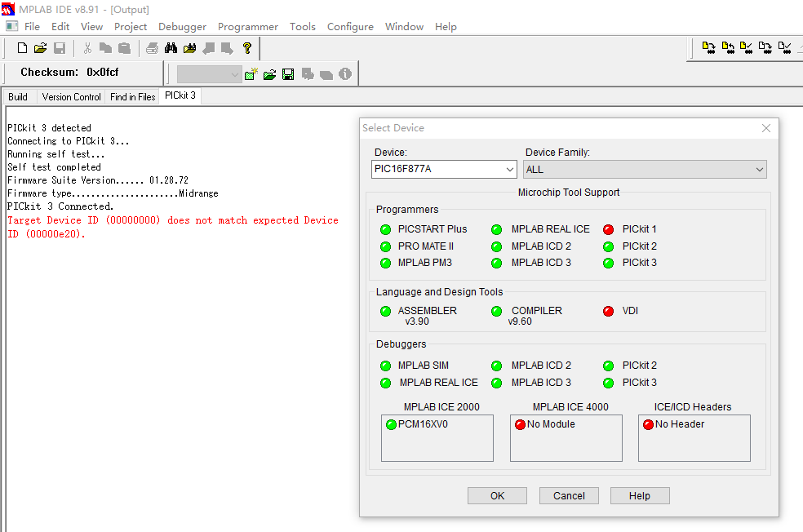Screen dimensions: 803x532
Task: Click the 'PICkit 3 detected' output line
Action: tap(49, 128)
